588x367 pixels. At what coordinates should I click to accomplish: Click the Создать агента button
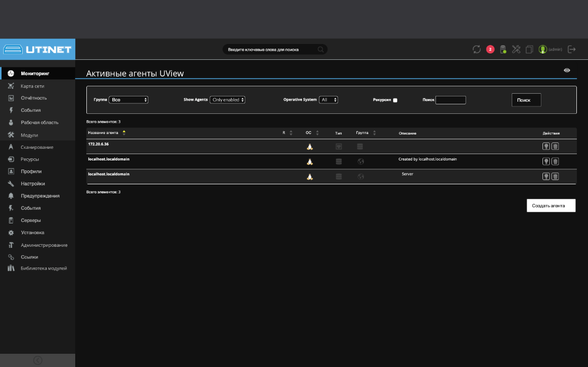(551, 205)
